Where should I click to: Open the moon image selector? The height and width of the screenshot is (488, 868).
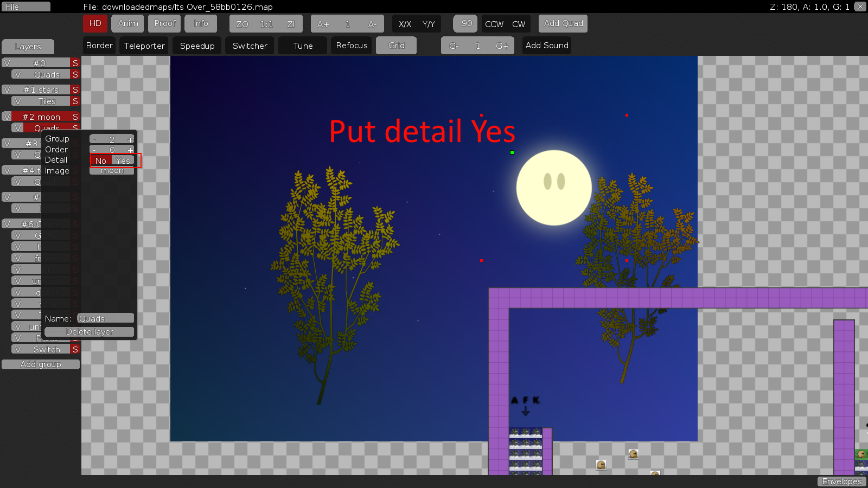(x=111, y=170)
